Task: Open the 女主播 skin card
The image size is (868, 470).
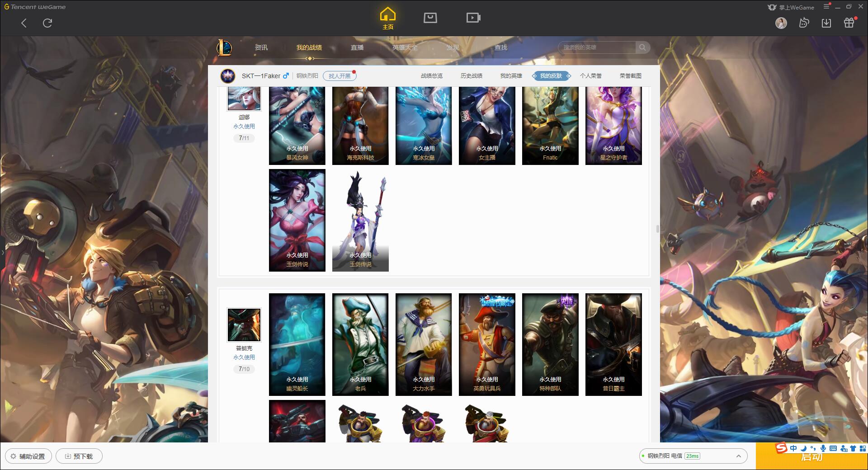Action: pos(487,126)
